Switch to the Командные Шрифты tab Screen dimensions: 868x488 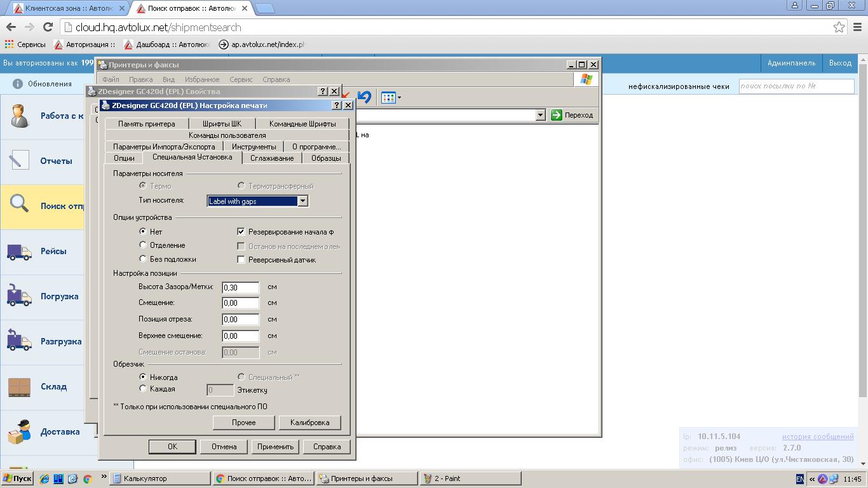pos(302,124)
